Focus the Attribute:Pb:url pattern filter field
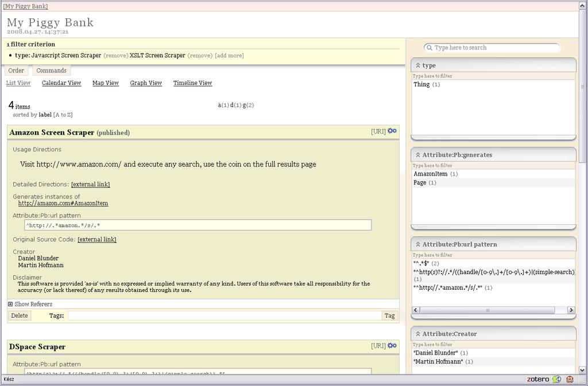This screenshot has height=386, width=588. pyautogui.click(x=493, y=255)
